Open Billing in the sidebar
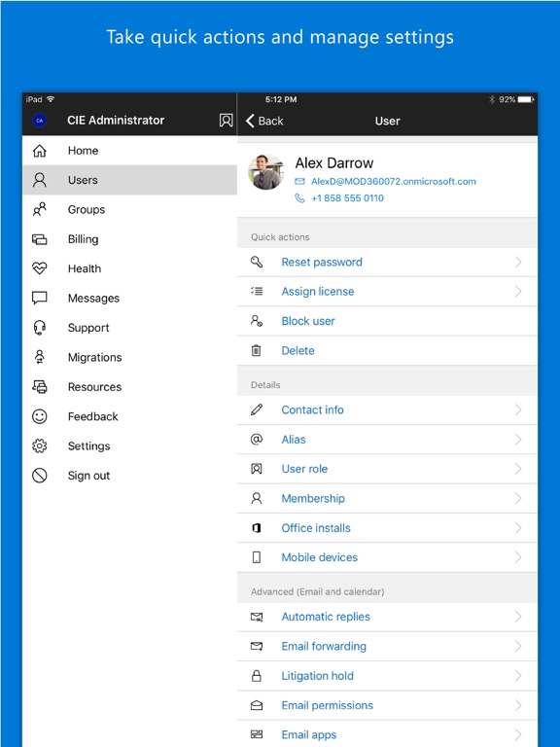 pos(129,239)
